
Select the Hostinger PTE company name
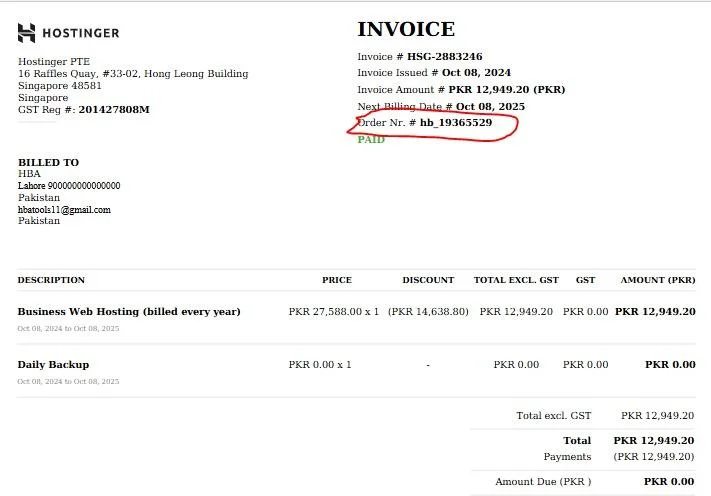point(54,62)
